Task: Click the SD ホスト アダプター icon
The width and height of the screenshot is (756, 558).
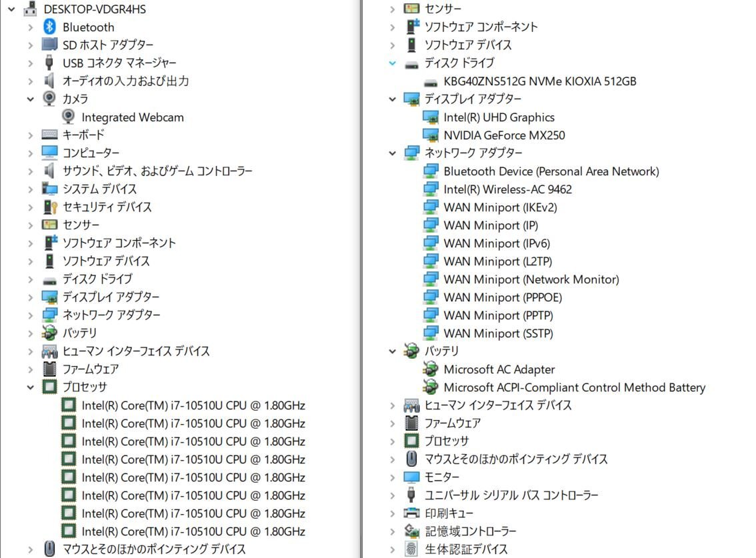Action: point(49,45)
